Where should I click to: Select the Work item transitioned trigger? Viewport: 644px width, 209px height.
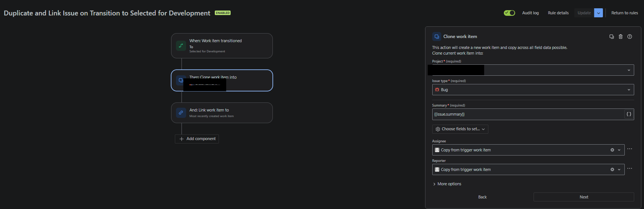click(x=222, y=46)
